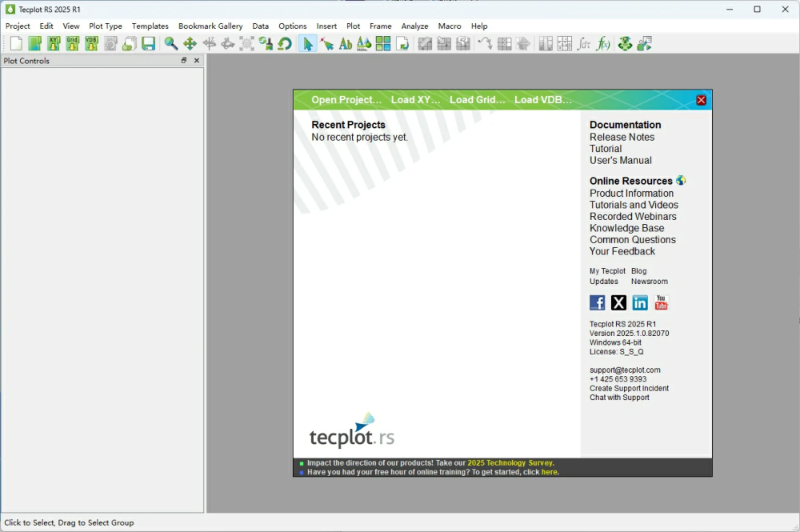Select the Translate move-arrows tool
The height and width of the screenshot is (532, 800).
tap(190, 44)
